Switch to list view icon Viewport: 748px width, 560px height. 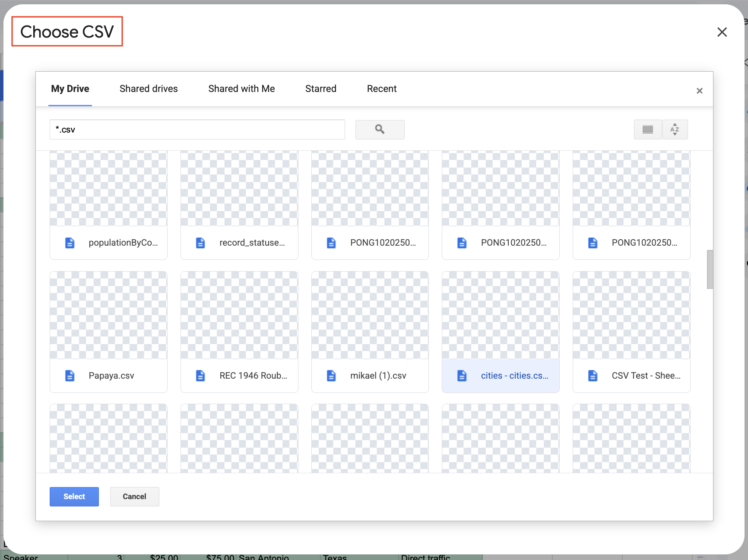coord(647,130)
